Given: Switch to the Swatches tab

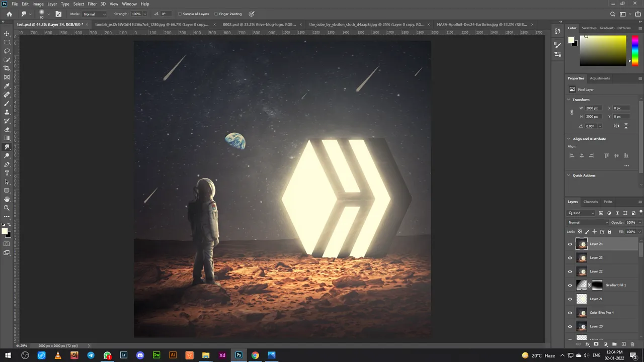Looking at the screenshot, I should 589,28.
